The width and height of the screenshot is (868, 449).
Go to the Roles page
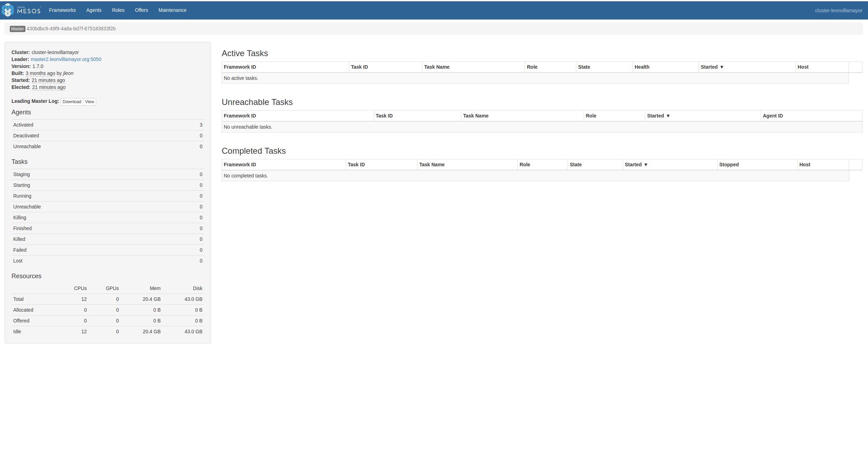pos(118,10)
